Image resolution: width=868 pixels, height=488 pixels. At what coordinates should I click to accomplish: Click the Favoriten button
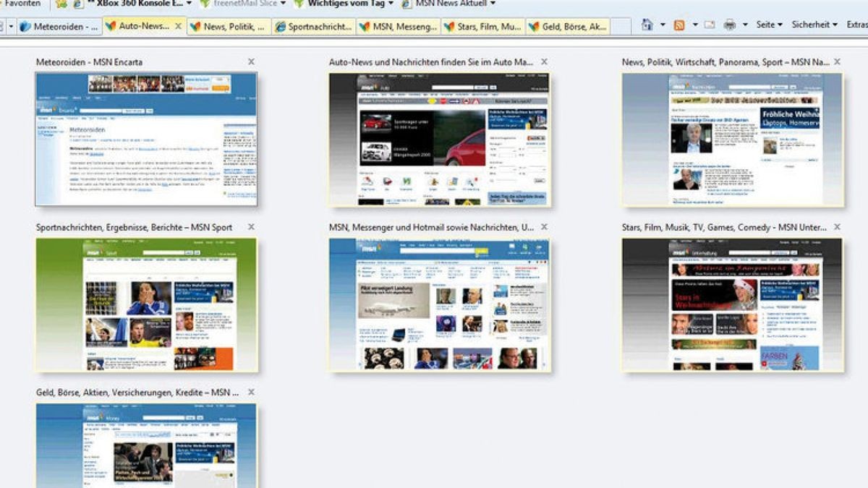pyautogui.click(x=23, y=4)
